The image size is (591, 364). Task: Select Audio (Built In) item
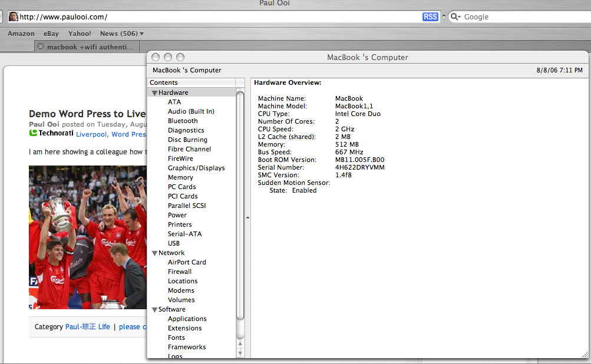191,111
